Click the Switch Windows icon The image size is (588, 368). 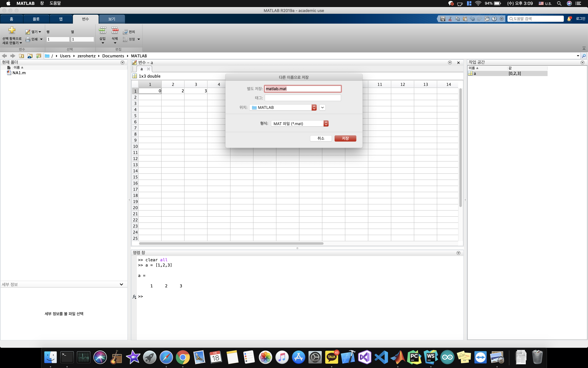(x=487, y=19)
